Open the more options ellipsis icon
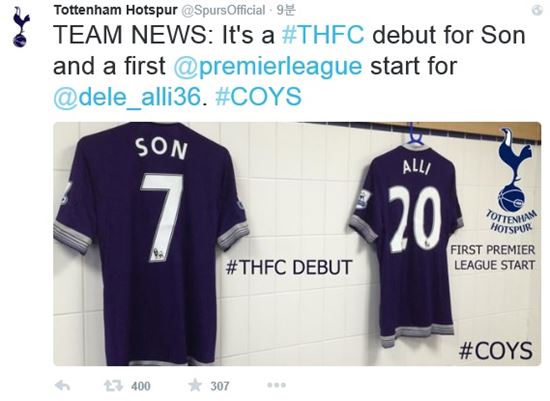Viewport: 550px width, 401px height. 276,385
